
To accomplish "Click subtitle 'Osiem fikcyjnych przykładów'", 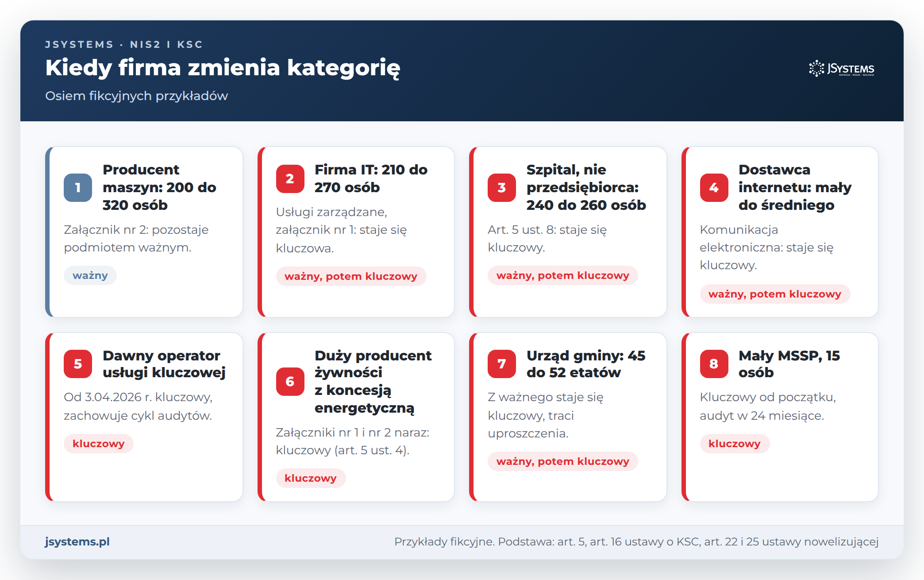I will click(137, 96).
